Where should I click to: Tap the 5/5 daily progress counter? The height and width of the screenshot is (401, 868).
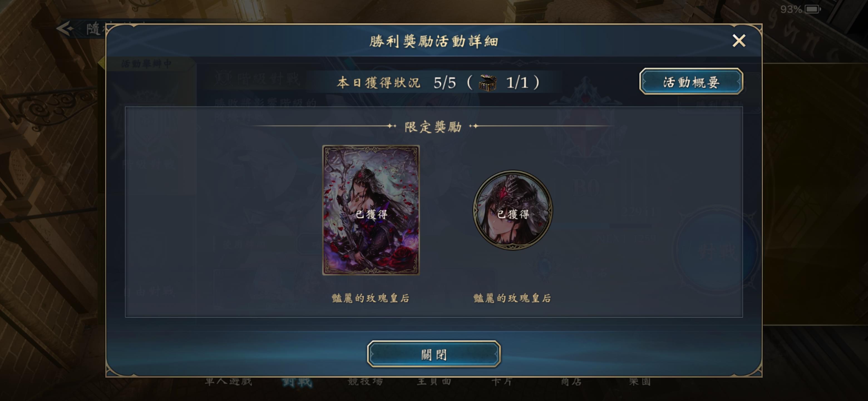[x=445, y=83]
